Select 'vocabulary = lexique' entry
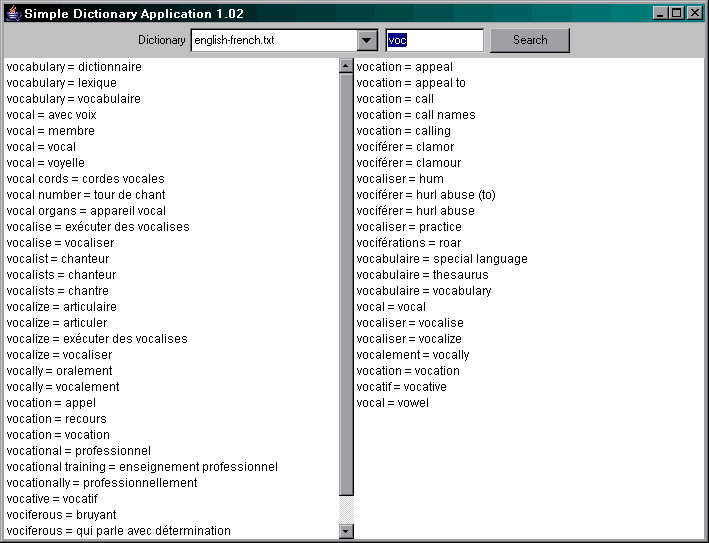 (x=61, y=83)
